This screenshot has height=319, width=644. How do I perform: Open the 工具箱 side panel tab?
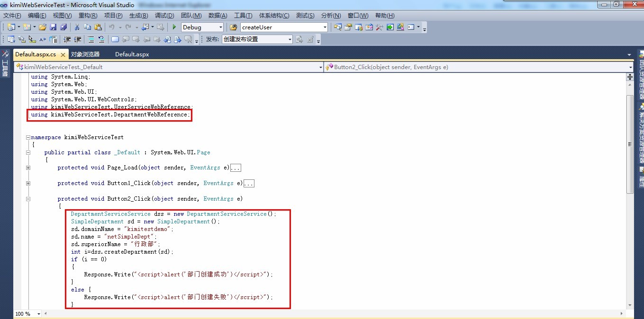(x=5, y=63)
